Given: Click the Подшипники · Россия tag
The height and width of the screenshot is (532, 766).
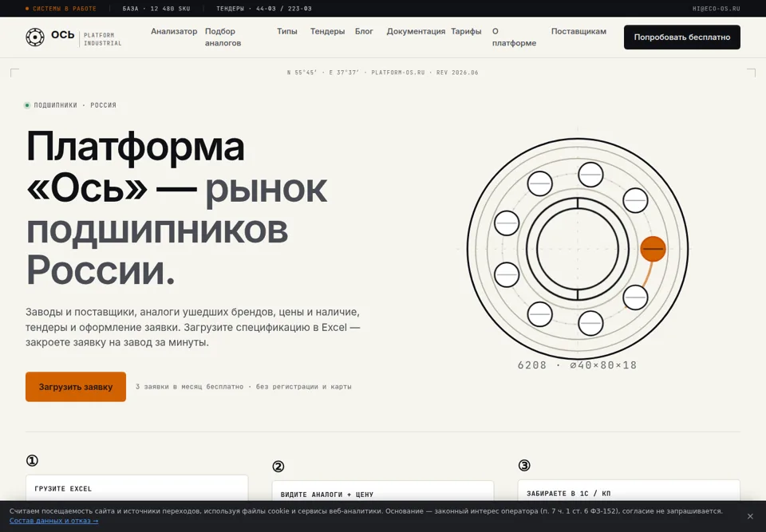Looking at the screenshot, I should pos(71,105).
